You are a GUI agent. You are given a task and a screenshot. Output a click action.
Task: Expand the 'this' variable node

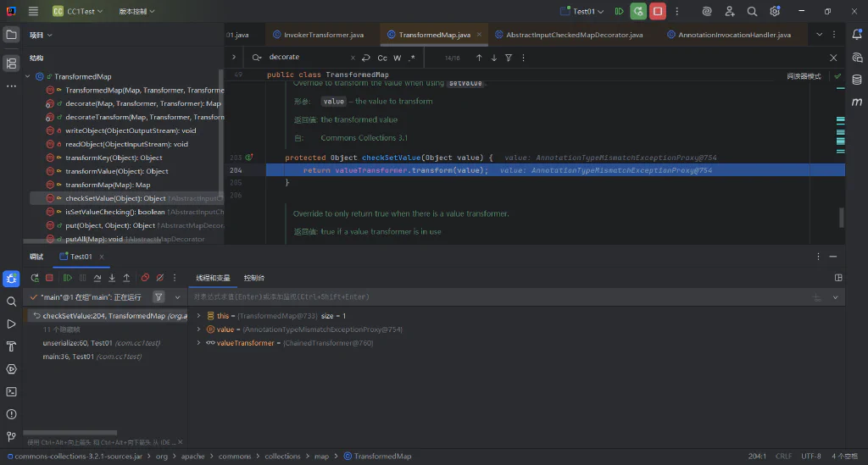198,316
